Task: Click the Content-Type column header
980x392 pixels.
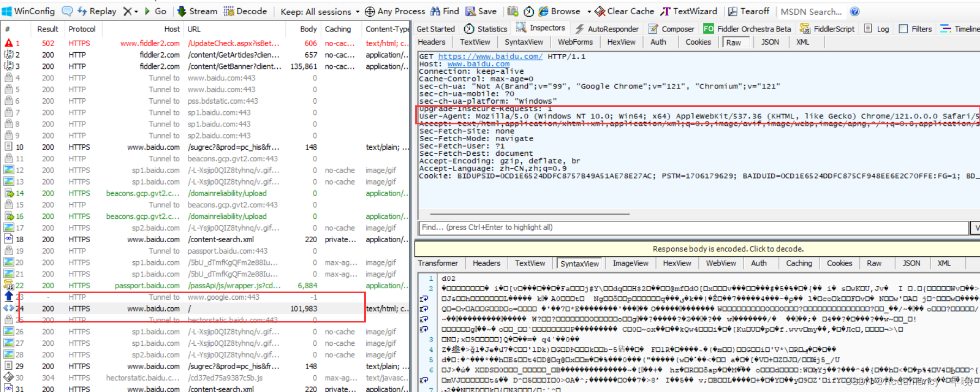Action: 387,29
